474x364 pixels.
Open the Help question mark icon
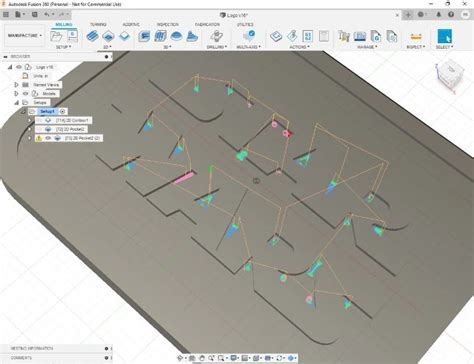click(x=451, y=14)
